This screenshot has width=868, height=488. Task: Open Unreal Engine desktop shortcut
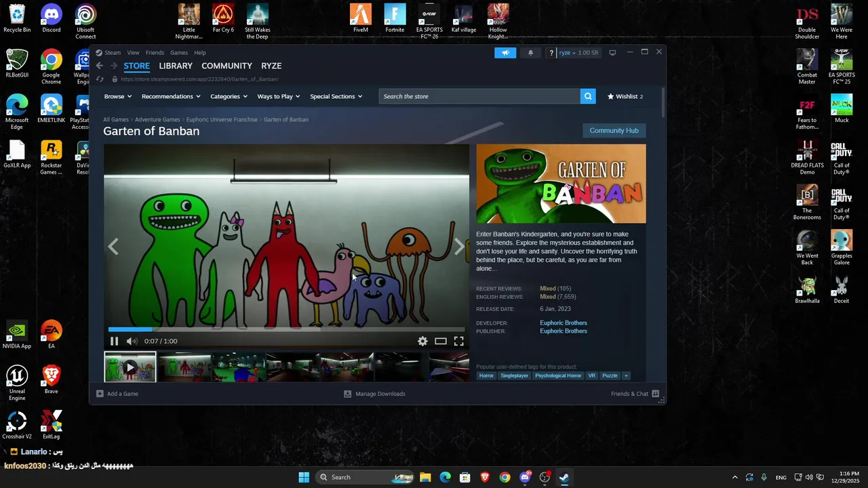17,384
